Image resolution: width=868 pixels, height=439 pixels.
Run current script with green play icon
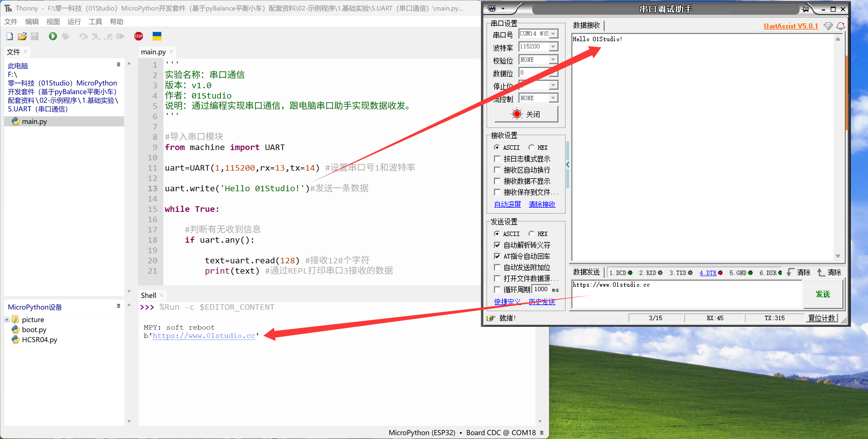click(53, 36)
